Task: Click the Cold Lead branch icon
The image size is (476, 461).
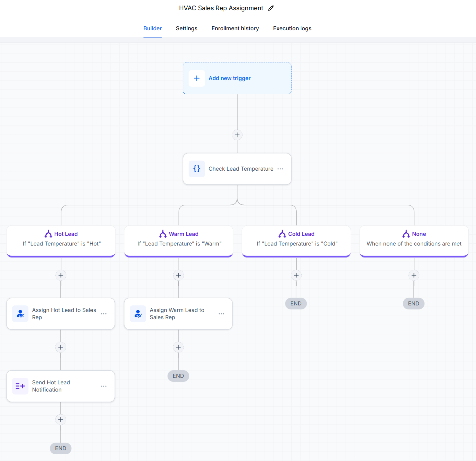Action: click(282, 234)
